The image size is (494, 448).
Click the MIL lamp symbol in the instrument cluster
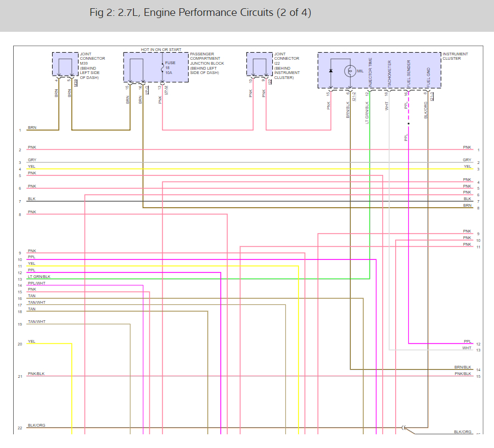click(350, 71)
